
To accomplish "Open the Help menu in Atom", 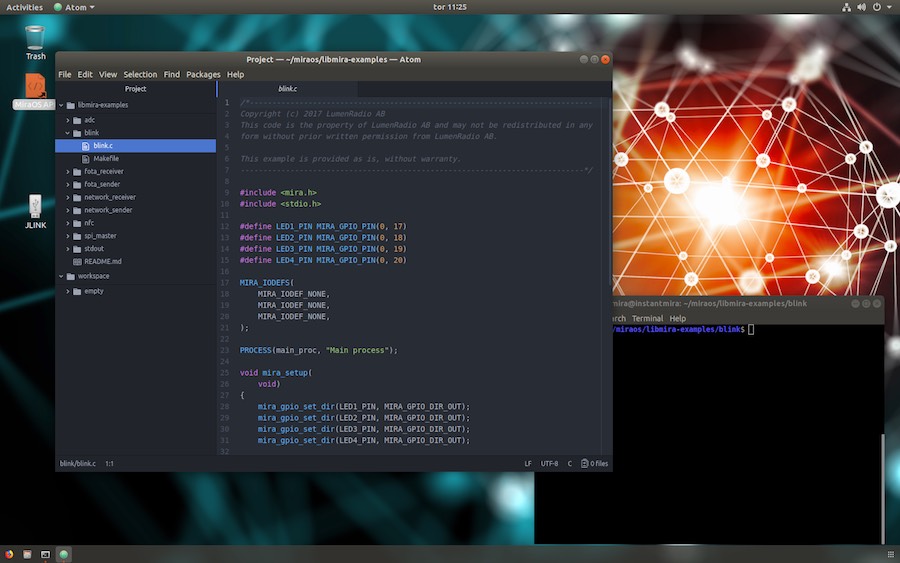I will click(x=235, y=75).
